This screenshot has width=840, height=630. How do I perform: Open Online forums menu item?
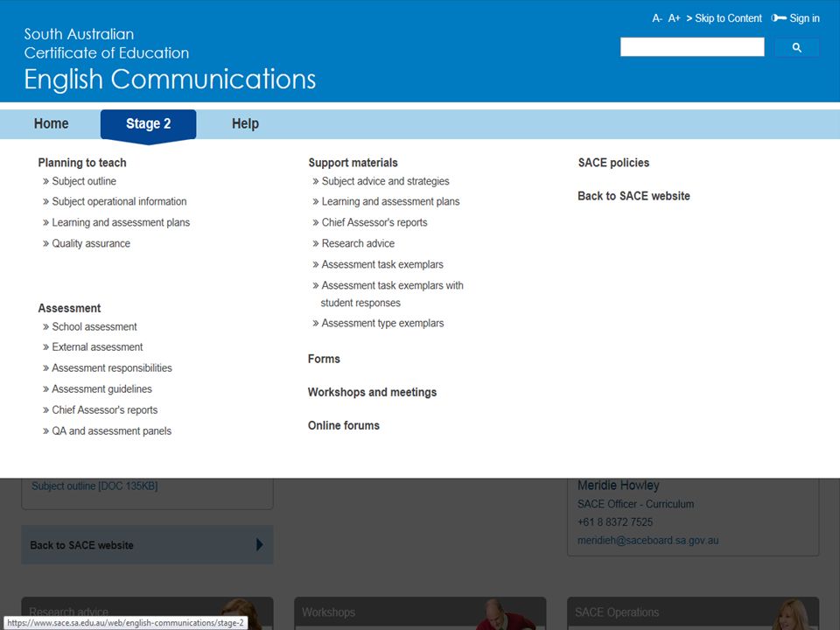[343, 425]
